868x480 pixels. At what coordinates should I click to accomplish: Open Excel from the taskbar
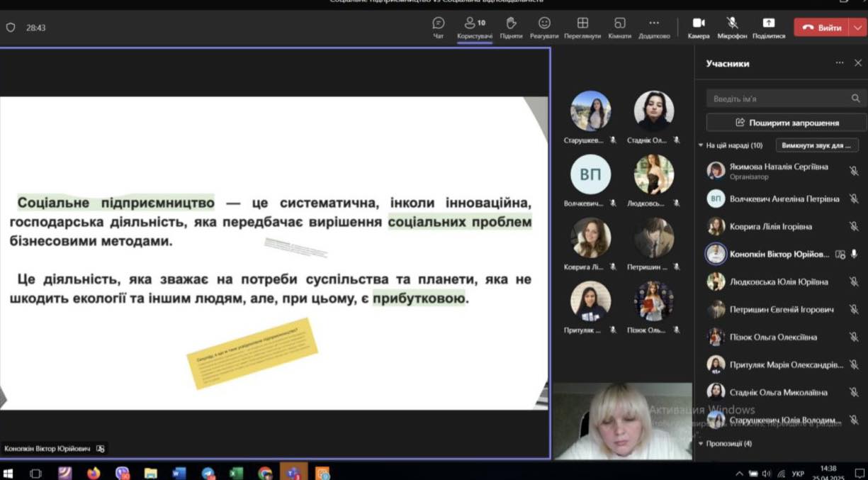tap(236, 472)
